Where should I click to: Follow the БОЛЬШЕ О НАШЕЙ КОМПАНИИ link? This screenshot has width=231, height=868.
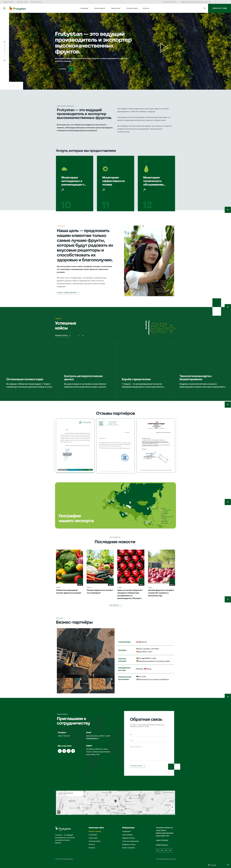click(x=68, y=293)
